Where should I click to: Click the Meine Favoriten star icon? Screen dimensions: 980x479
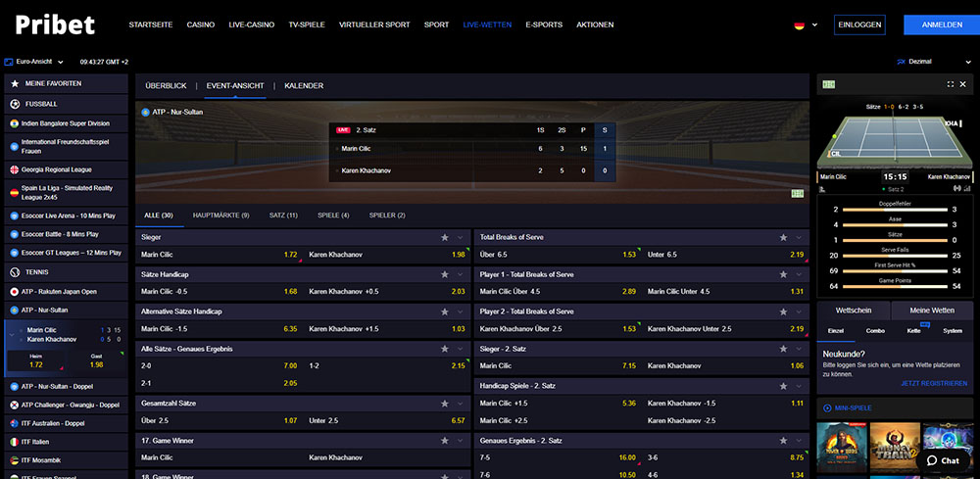[15, 83]
